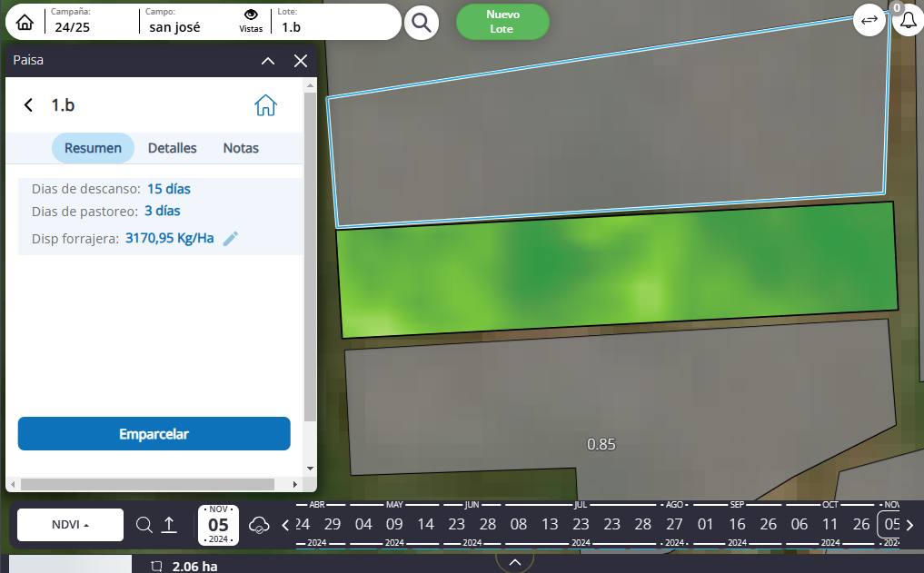
Task: Open the Detalles tab
Action: click(x=172, y=148)
